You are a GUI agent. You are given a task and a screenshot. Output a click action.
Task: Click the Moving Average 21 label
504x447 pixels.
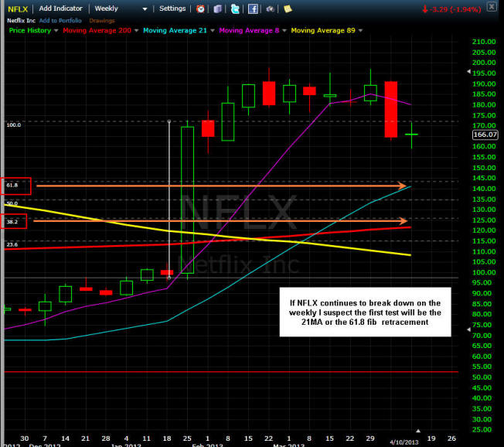pyautogui.click(x=175, y=31)
